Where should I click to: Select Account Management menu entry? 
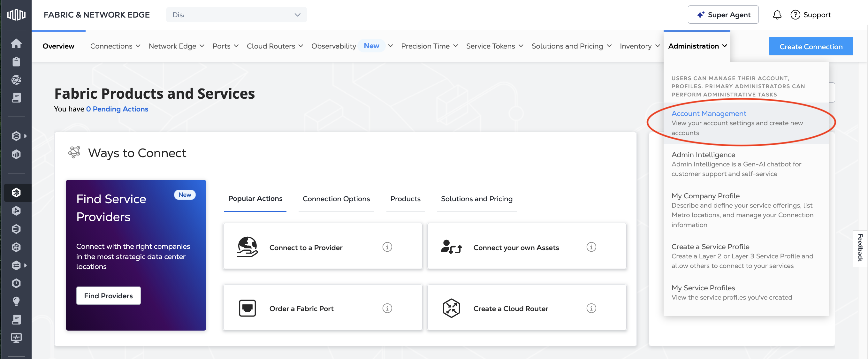[709, 114]
